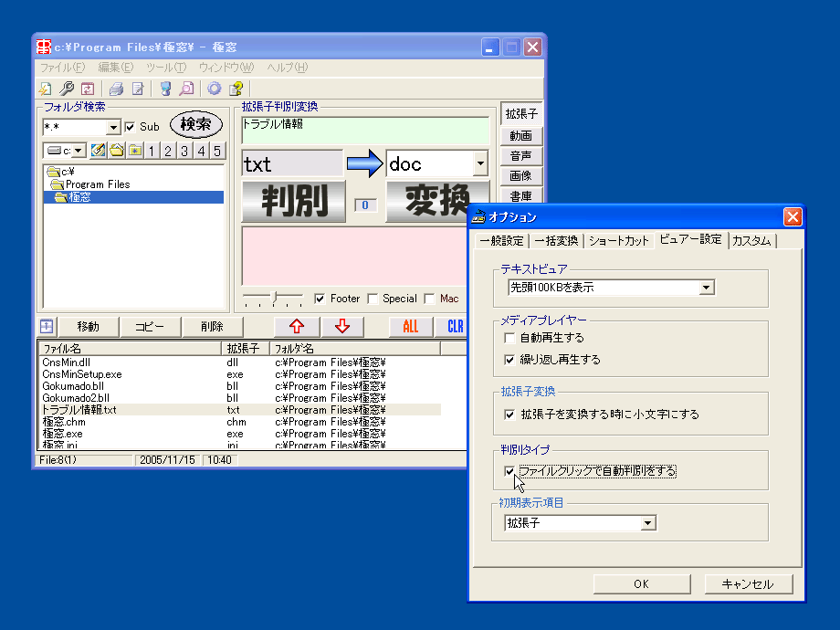Open the gear options icon on toolbar

click(214, 88)
